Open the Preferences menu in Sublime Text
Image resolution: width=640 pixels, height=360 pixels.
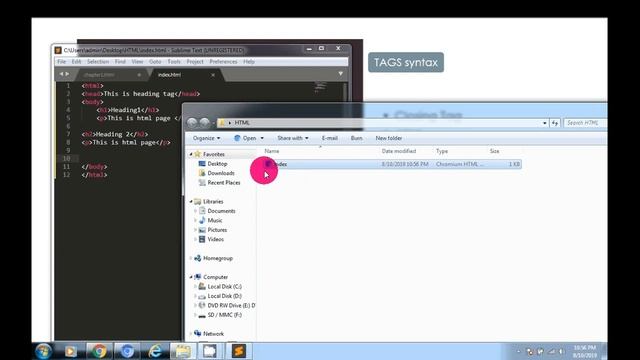pos(223,62)
